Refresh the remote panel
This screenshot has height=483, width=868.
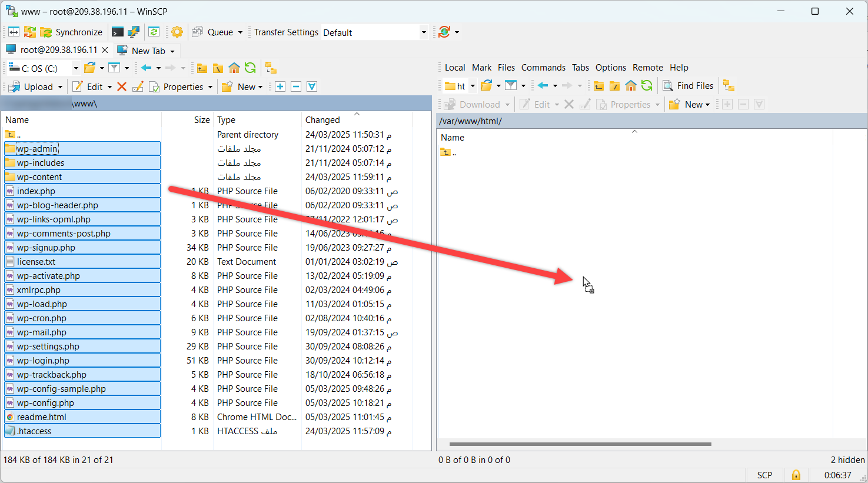tap(647, 85)
